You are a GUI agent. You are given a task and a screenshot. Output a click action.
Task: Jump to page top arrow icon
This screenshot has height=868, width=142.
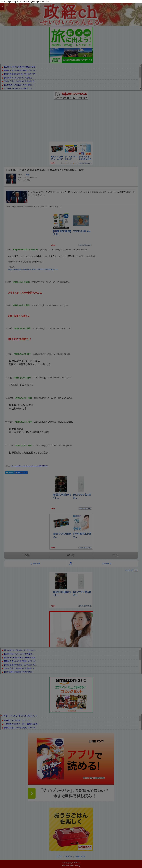[136, 570]
